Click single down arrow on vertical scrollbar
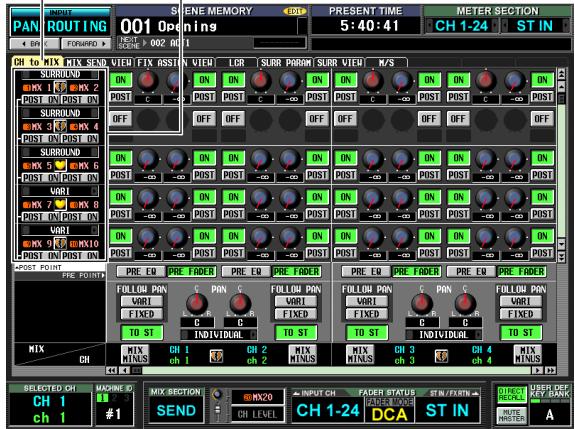The width and height of the screenshot is (575, 429). (x=561, y=244)
